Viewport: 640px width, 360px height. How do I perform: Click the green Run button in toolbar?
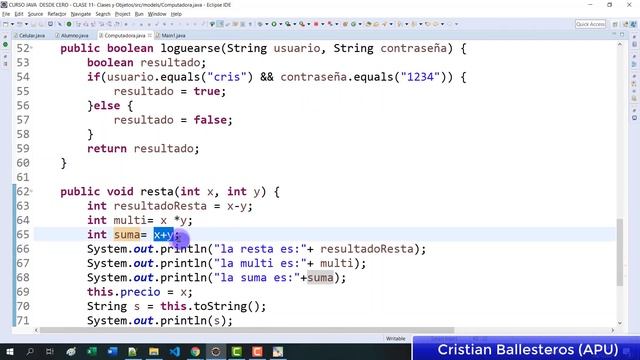[x=274, y=24]
